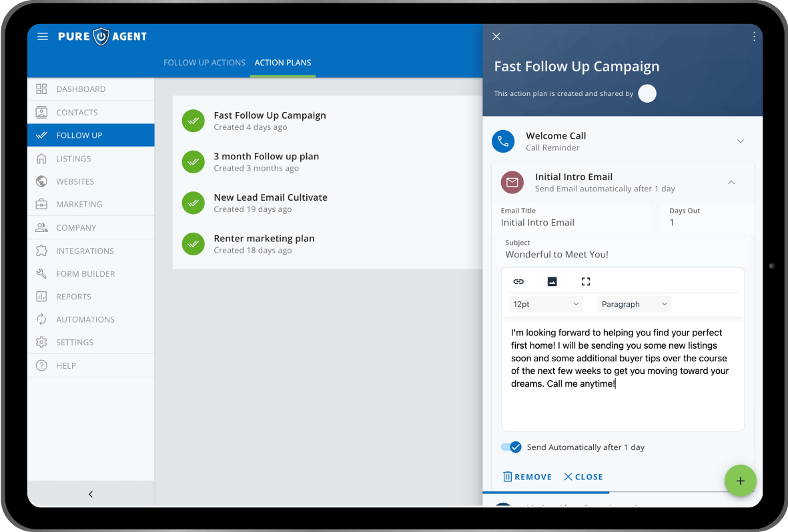Screen dimensions: 788x532
Task: Click green check icon for 3 month Follow up plan
Action: click(193, 162)
